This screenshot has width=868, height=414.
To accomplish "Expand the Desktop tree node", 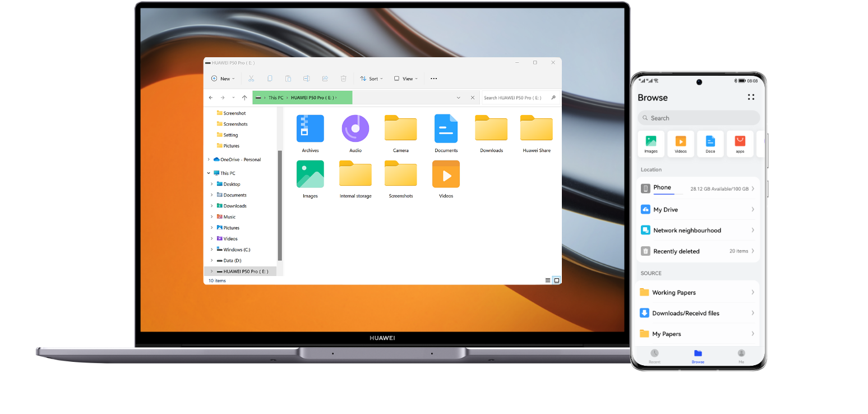I will [212, 184].
